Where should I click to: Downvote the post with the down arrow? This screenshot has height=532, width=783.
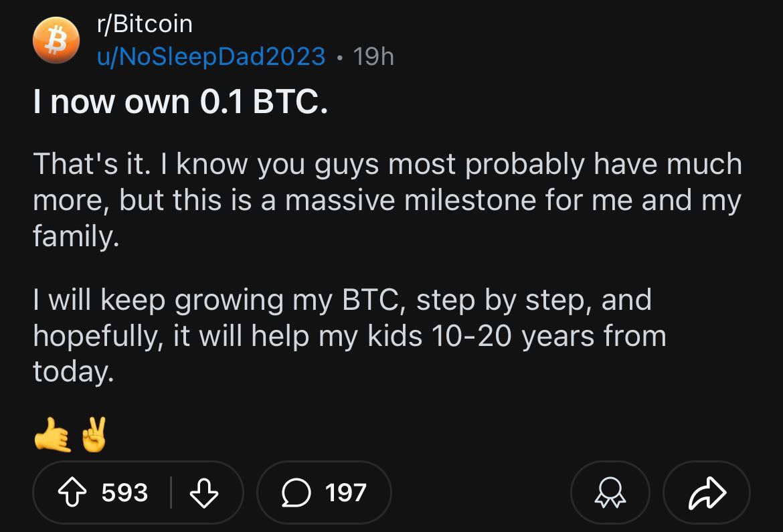(x=204, y=493)
